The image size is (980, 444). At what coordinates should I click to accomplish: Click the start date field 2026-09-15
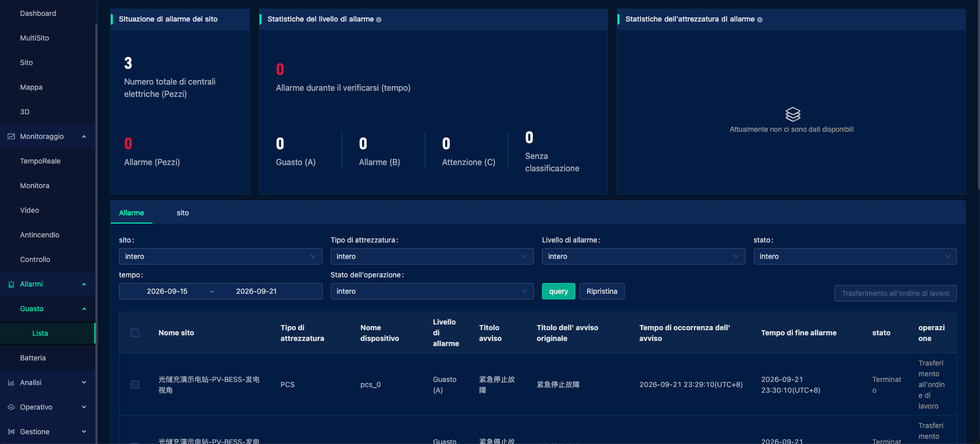167,291
